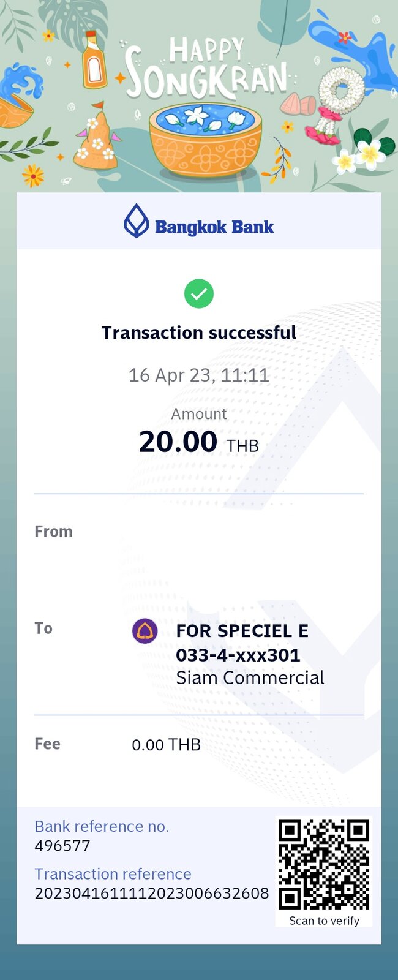Tap the sand pagoda illustration
The image size is (398, 980).
click(96, 139)
